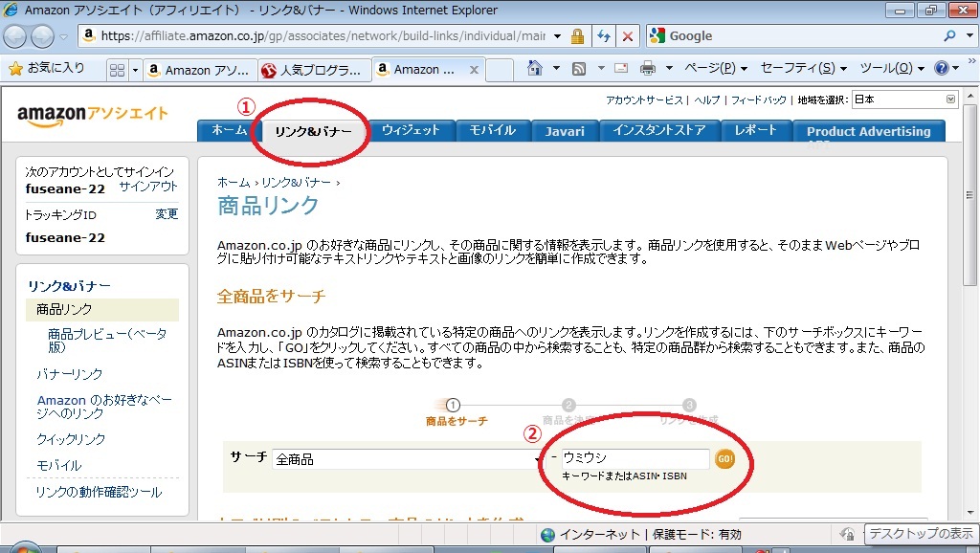Open the ホーム navigation tab
Screen dimensions: 980x553
click(x=229, y=130)
